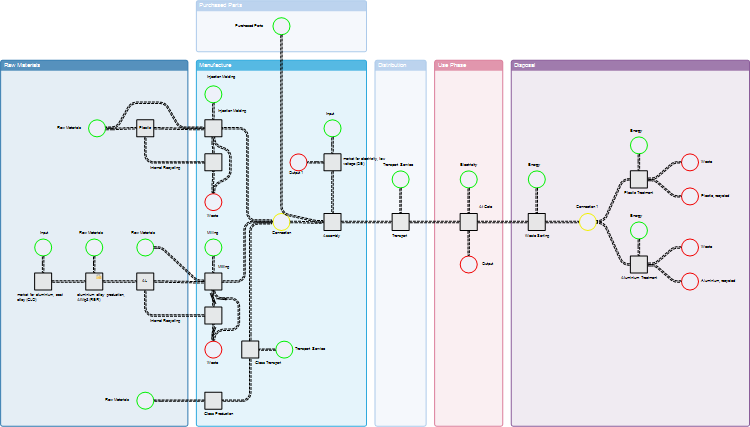Select Raw Materials circle feeding Plastic process

[x=97, y=128]
